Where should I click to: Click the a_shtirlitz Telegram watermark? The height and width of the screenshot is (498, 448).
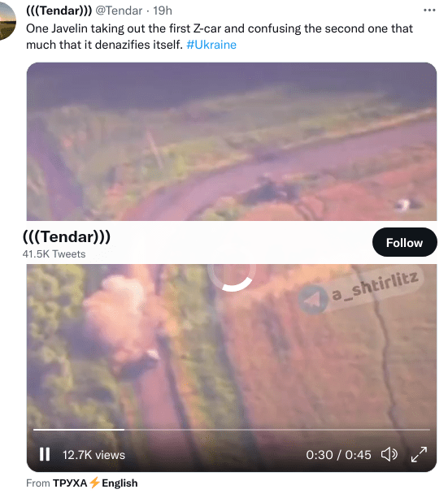tap(359, 292)
